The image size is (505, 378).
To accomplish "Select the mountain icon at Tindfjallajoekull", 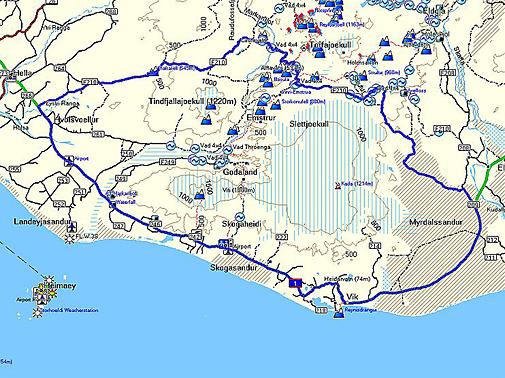I will pyautogui.click(x=210, y=107).
